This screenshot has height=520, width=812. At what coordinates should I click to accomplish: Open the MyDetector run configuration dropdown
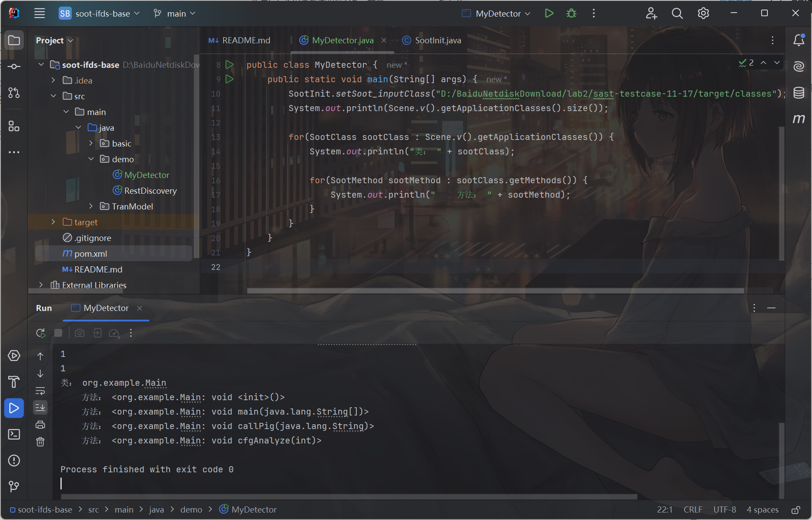point(497,14)
